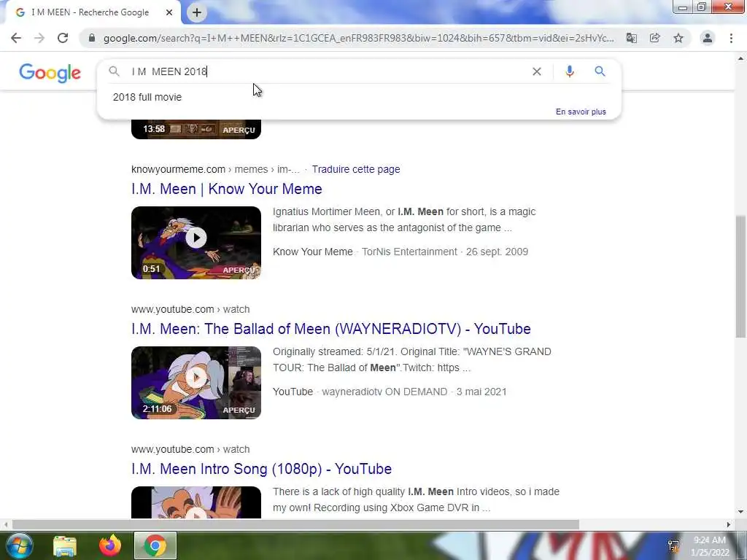Choose the '2018 full movie' suggestion

click(147, 97)
